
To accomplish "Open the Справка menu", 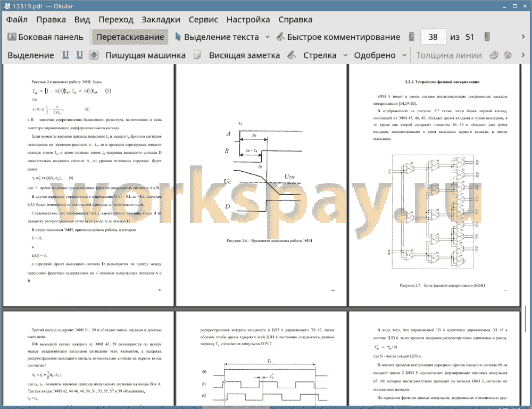I will coord(295,20).
